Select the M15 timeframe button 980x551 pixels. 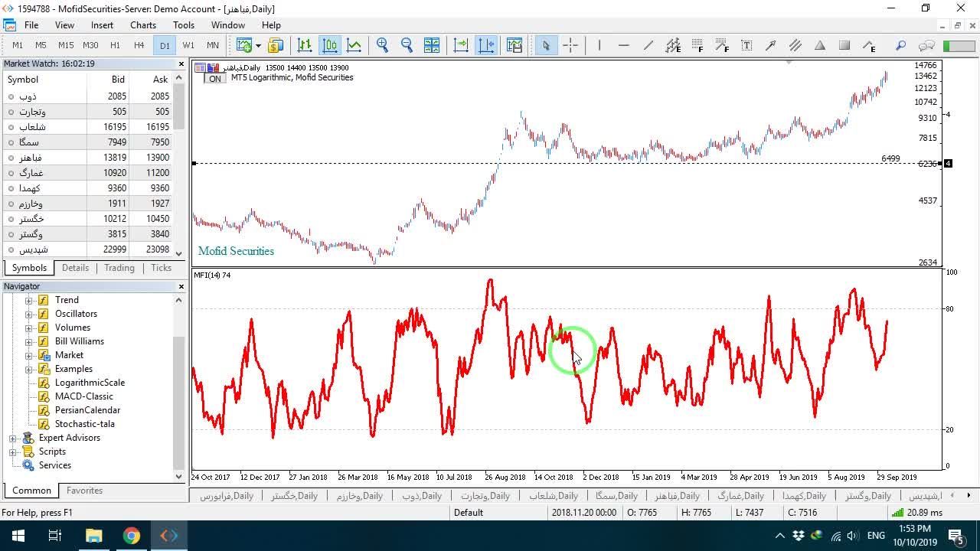click(66, 45)
